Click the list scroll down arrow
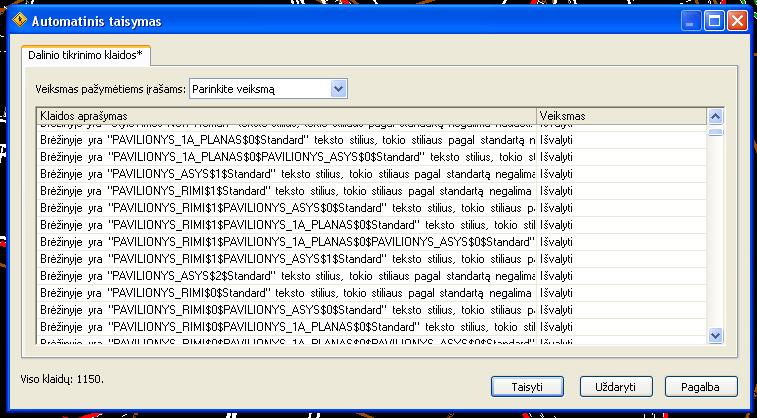 click(x=715, y=335)
